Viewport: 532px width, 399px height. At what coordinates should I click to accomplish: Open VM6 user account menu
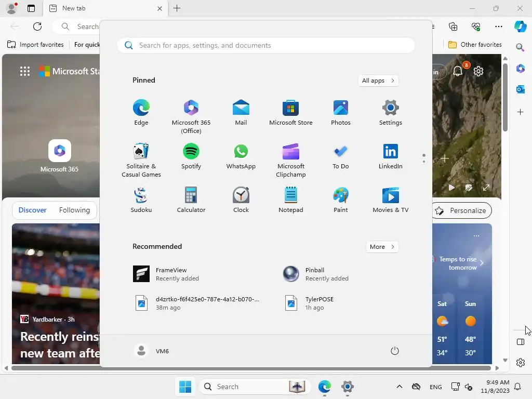[151, 351]
